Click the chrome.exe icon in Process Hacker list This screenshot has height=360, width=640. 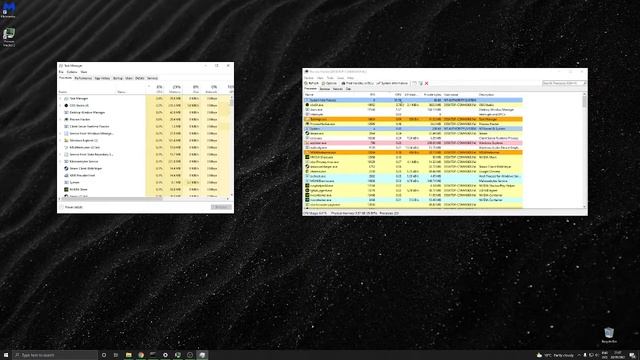[x=307, y=171]
